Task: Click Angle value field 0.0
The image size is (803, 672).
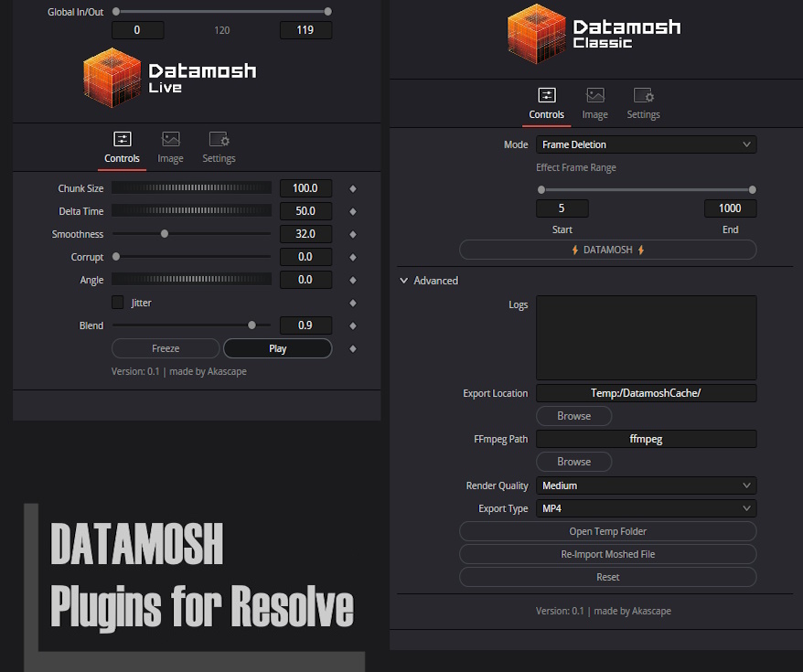Action: click(x=305, y=280)
